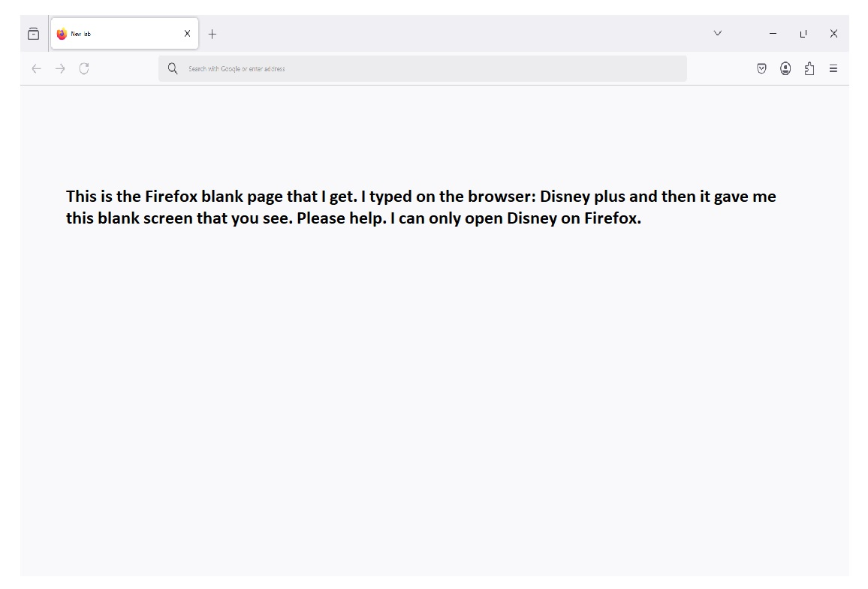Image resolution: width=868 pixels, height=589 pixels.
Task: Open the Save to Pocket icon
Action: click(761, 68)
